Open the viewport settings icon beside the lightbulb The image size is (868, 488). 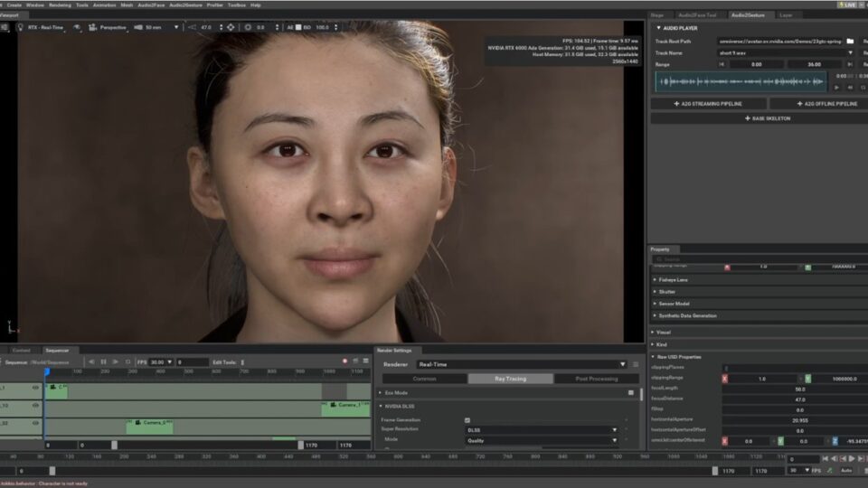[x=5, y=27]
